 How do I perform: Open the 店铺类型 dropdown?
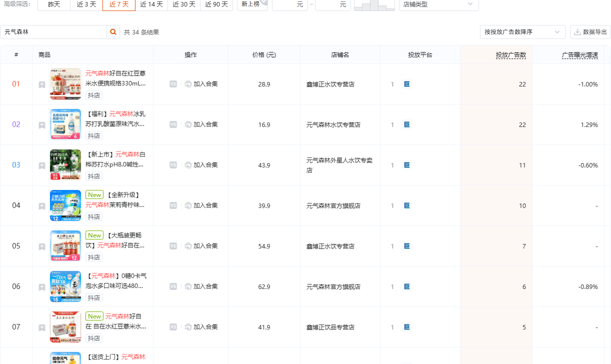(438, 4)
